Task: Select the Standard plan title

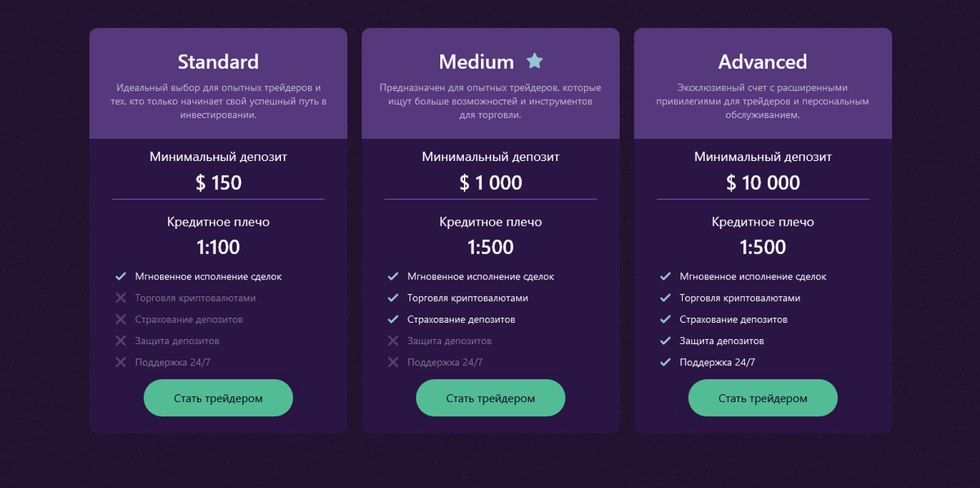Action: coord(218,61)
